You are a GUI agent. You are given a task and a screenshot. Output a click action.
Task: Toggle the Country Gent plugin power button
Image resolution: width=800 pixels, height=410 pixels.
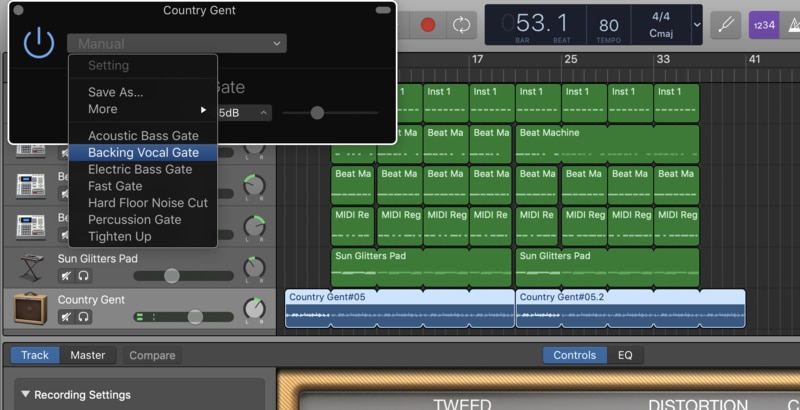(x=39, y=43)
